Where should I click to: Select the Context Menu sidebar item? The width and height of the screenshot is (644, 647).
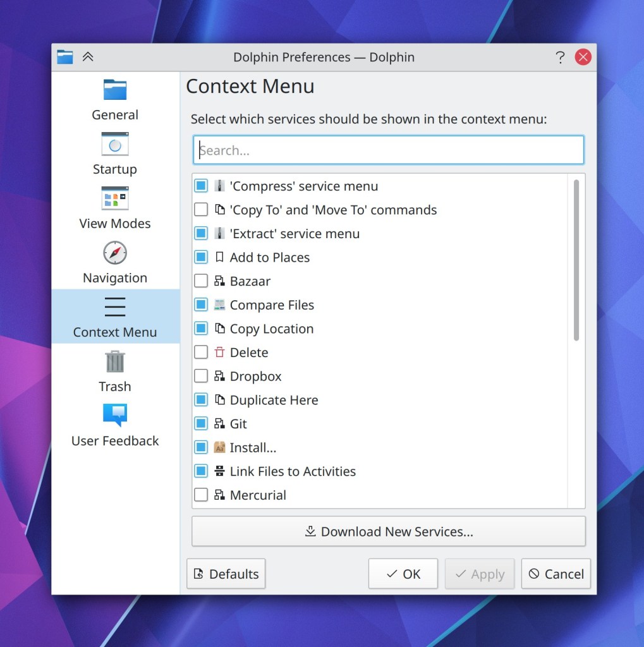[x=115, y=317]
